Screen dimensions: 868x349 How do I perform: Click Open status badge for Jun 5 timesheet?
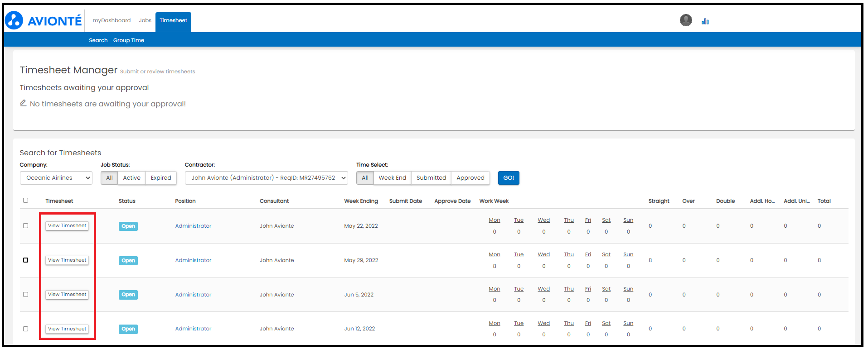click(x=128, y=295)
